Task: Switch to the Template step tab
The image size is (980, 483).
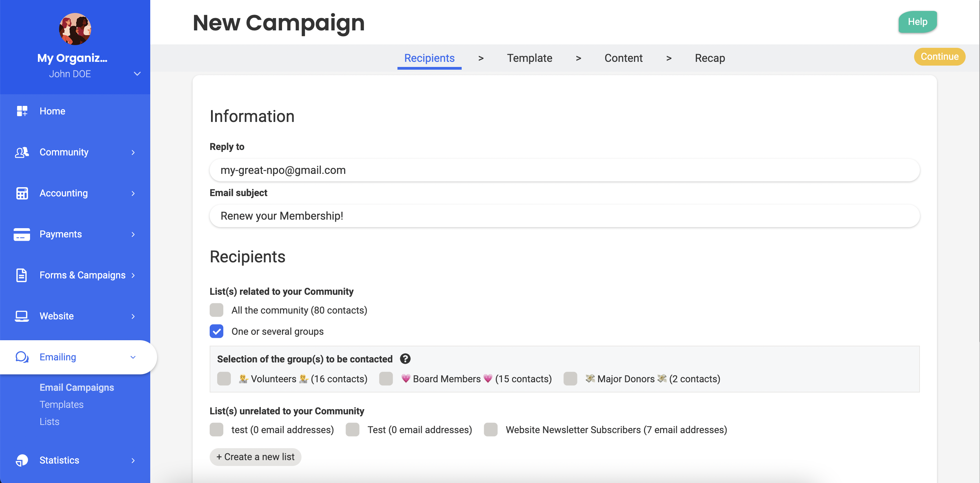Action: 529,58
